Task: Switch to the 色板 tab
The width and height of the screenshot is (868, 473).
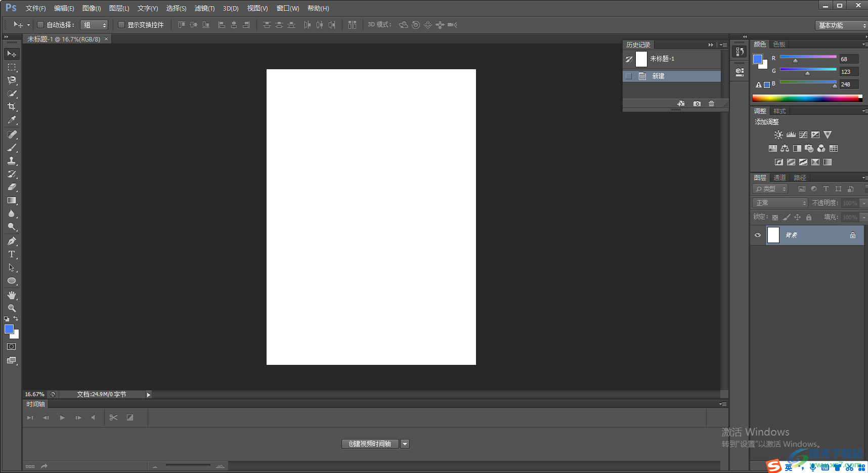Action: [779, 44]
